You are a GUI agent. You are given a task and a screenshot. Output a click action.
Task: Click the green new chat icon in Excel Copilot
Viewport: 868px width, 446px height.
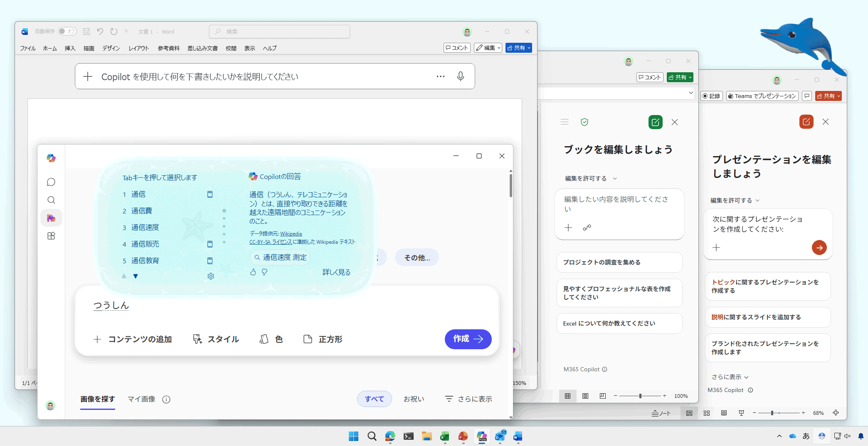pyautogui.click(x=656, y=122)
